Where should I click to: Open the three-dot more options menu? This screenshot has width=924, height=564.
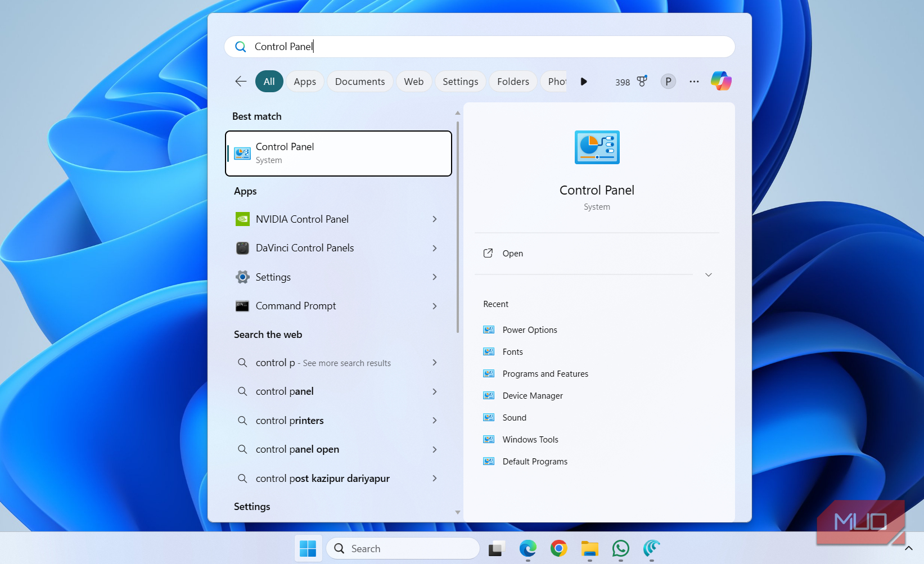(694, 82)
